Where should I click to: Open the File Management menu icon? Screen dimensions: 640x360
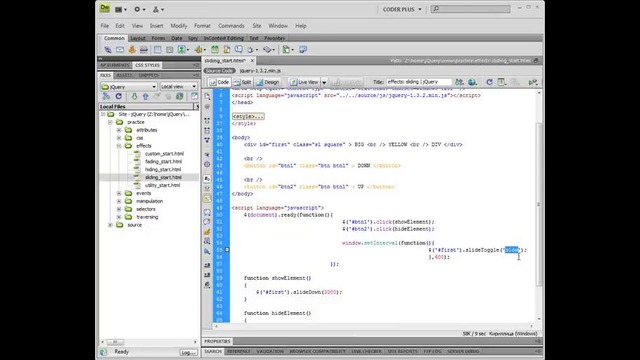coord(459,82)
